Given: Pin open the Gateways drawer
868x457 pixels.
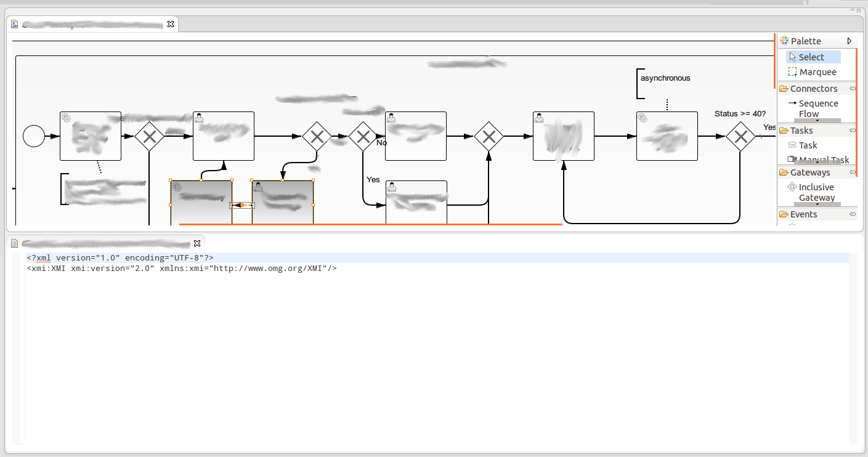Looking at the screenshot, I should click(x=853, y=172).
